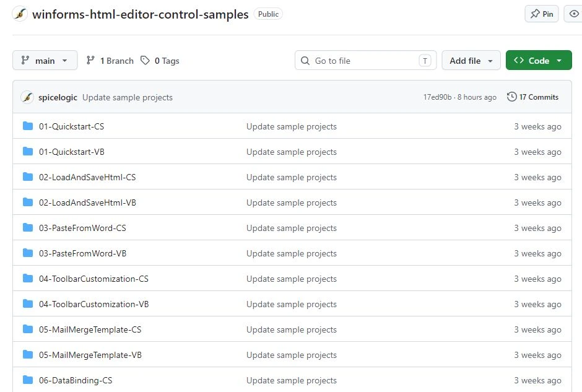Click folder icon of 02-LoadAndSaveHtml-VB
The height and width of the screenshot is (392, 582).
coord(27,202)
